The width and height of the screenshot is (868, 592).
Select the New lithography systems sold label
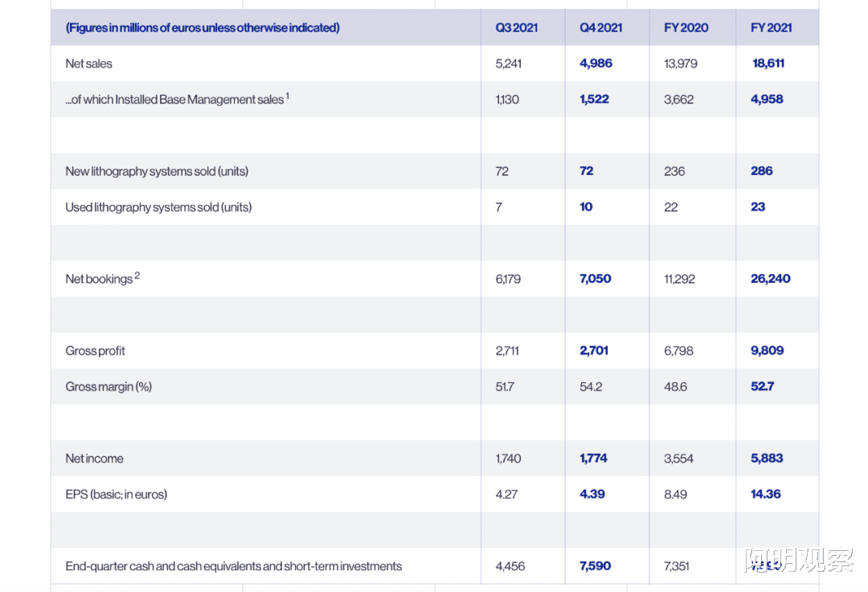(157, 171)
